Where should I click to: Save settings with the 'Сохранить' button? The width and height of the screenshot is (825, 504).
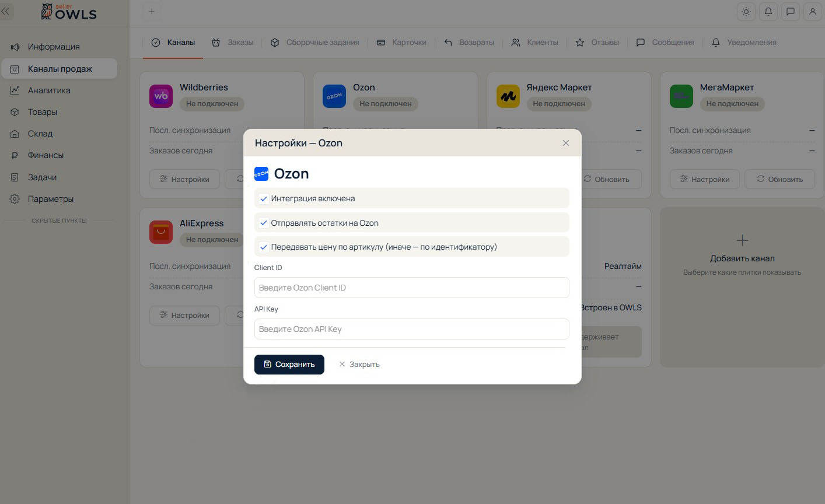click(x=289, y=364)
